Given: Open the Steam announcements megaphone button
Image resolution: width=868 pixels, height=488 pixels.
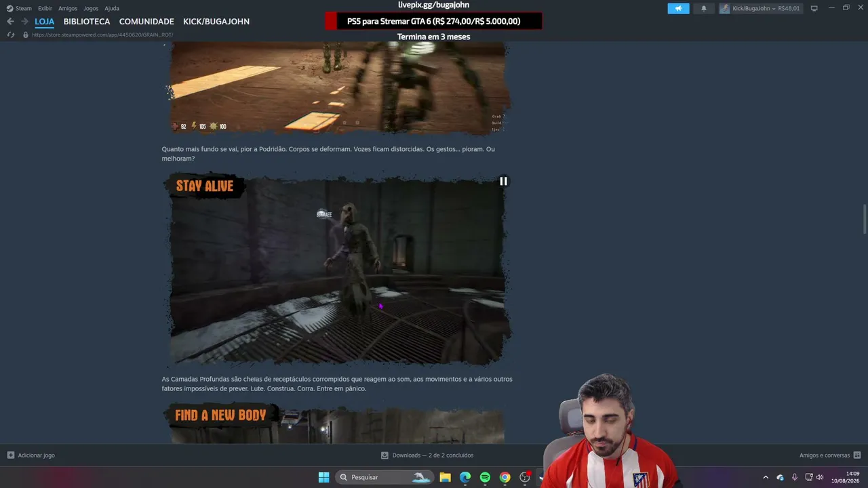Looking at the screenshot, I should click(678, 8).
